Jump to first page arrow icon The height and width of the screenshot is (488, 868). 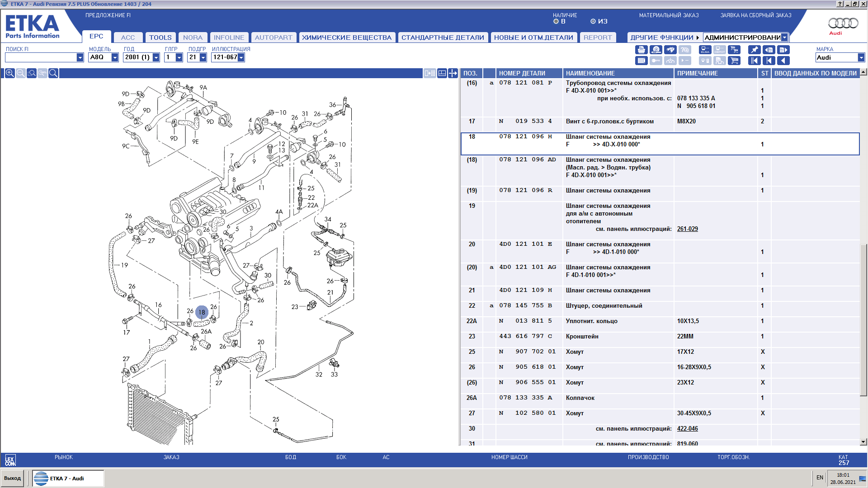[755, 61]
